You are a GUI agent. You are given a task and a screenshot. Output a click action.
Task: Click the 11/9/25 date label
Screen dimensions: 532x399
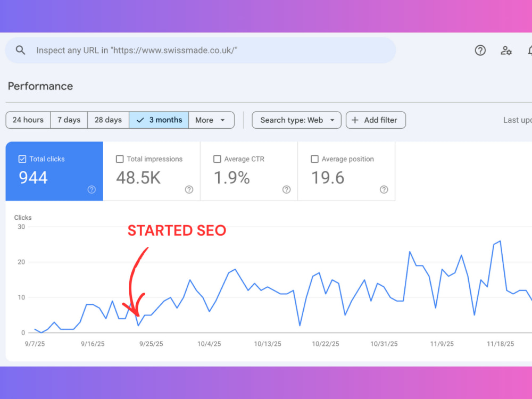(x=442, y=344)
